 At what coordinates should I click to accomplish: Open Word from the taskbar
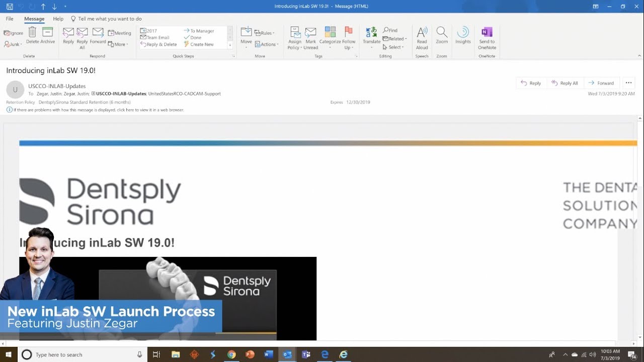(269, 354)
